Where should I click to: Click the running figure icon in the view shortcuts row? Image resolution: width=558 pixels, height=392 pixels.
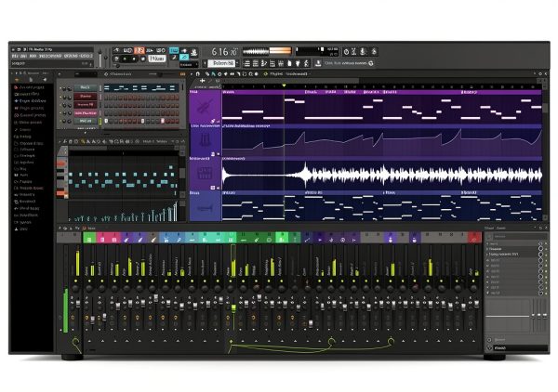[x=306, y=63]
